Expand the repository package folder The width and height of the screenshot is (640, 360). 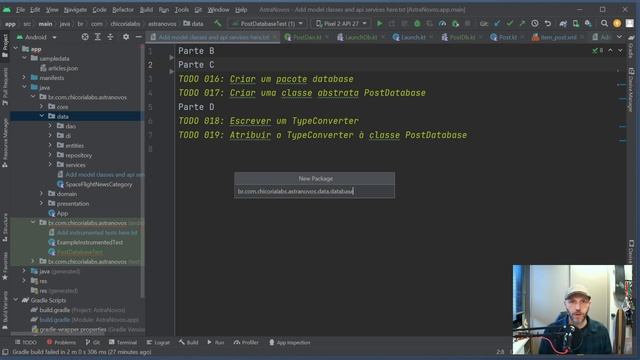coord(51,155)
